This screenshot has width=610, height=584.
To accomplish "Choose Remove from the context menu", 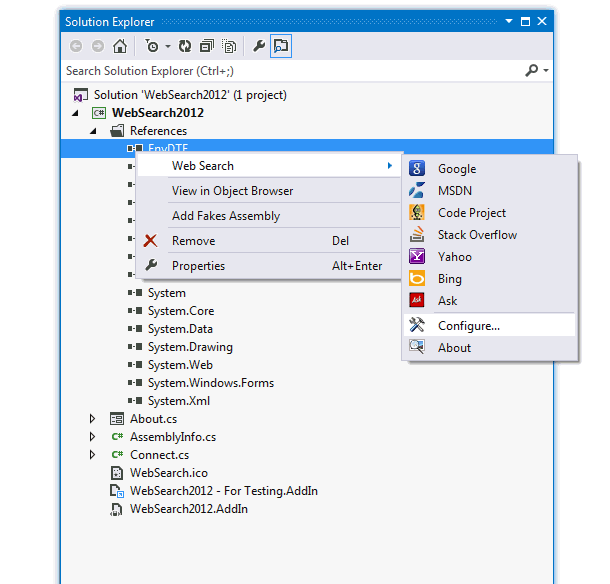I will pyautogui.click(x=268, y=240).
